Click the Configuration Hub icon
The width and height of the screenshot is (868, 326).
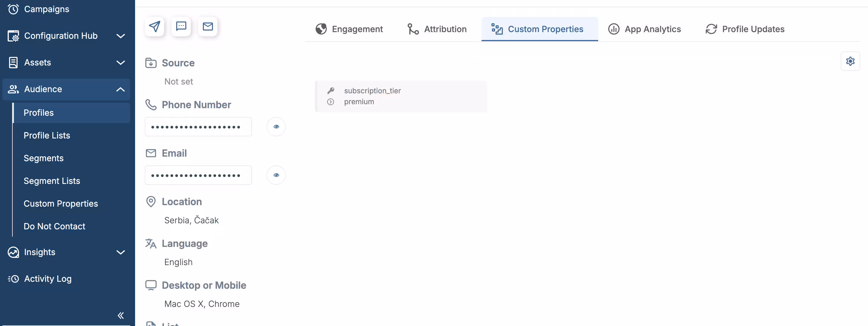pos(13,36)
